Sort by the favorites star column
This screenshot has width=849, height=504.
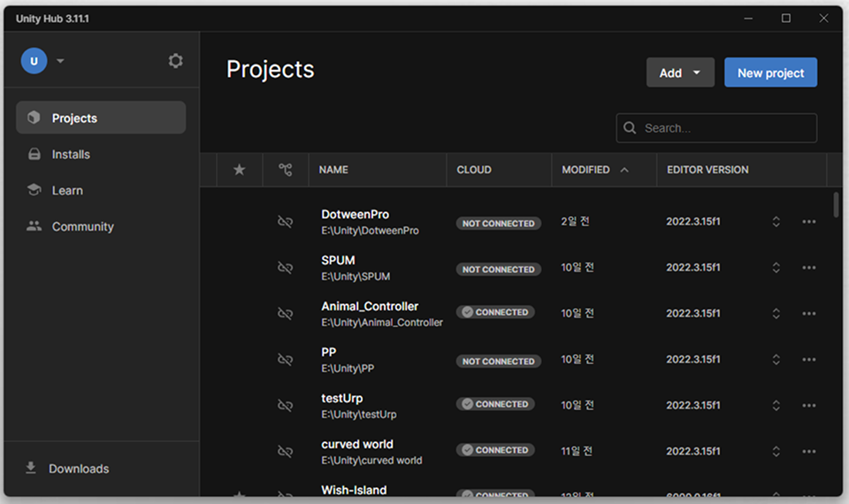tap(240, 170)
